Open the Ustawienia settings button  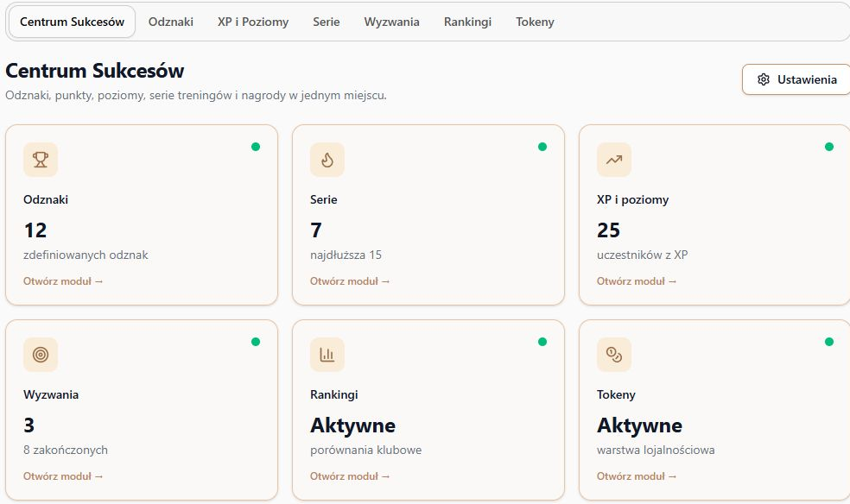(796, 79)
